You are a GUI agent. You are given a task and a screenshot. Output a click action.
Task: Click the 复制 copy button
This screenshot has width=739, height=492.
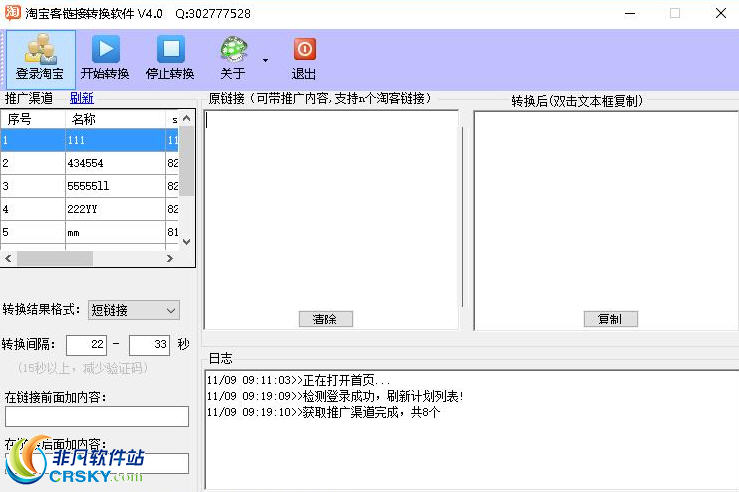click(x=611, y=319)
